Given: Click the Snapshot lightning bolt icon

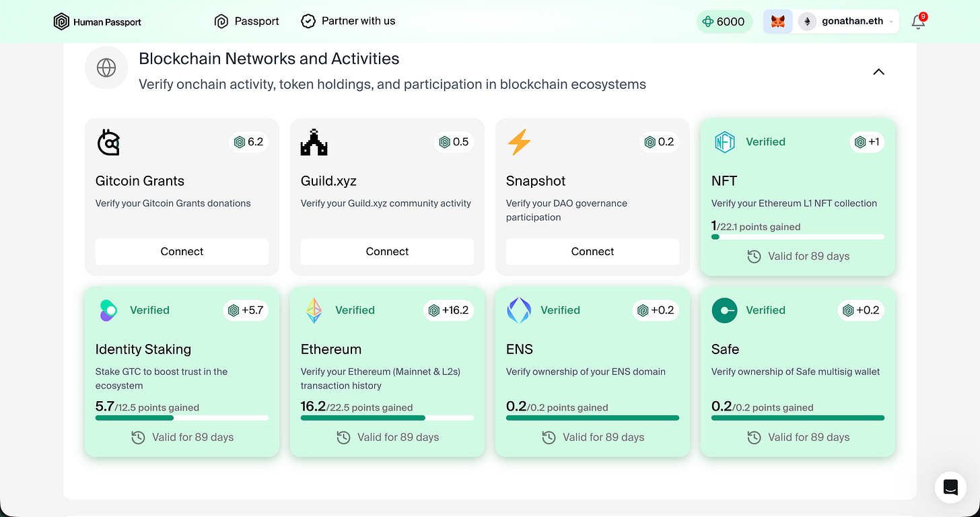Looking at the screenshot, I should (519, 142).
